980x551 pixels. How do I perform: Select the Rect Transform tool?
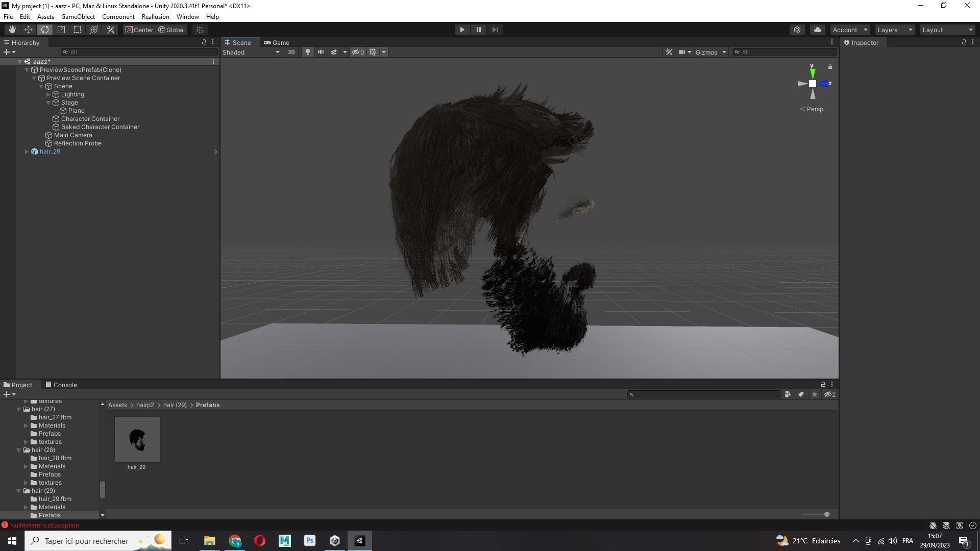(78, 30)
